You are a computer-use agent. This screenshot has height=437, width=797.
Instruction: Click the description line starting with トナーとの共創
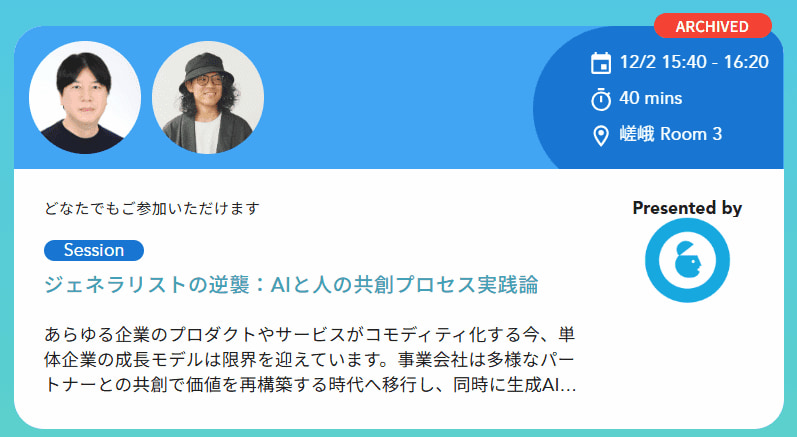pyautogui.click(x=310, y=385)
